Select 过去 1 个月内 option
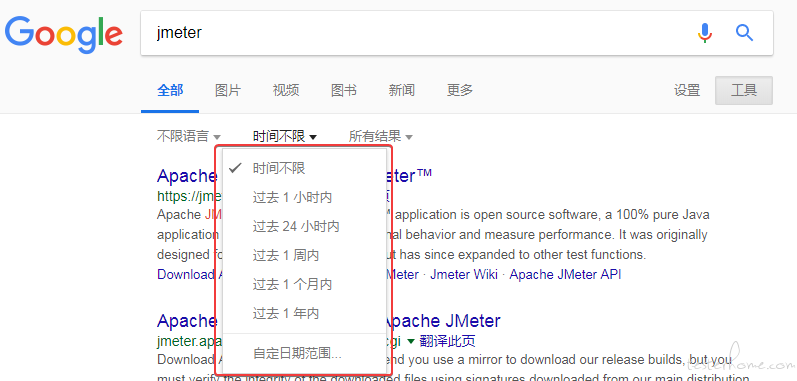 (x=304, y=284)
